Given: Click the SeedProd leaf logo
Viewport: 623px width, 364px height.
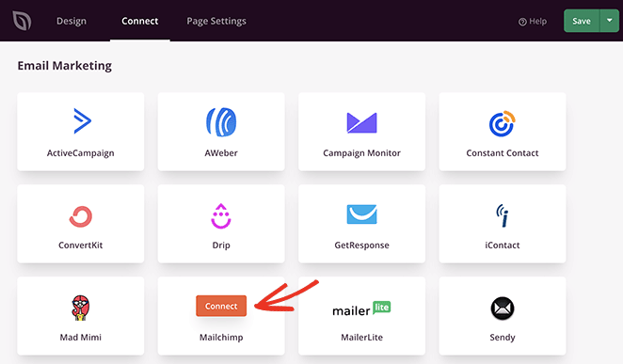Looking at the screenshot, I should click(x=22, y=21).
